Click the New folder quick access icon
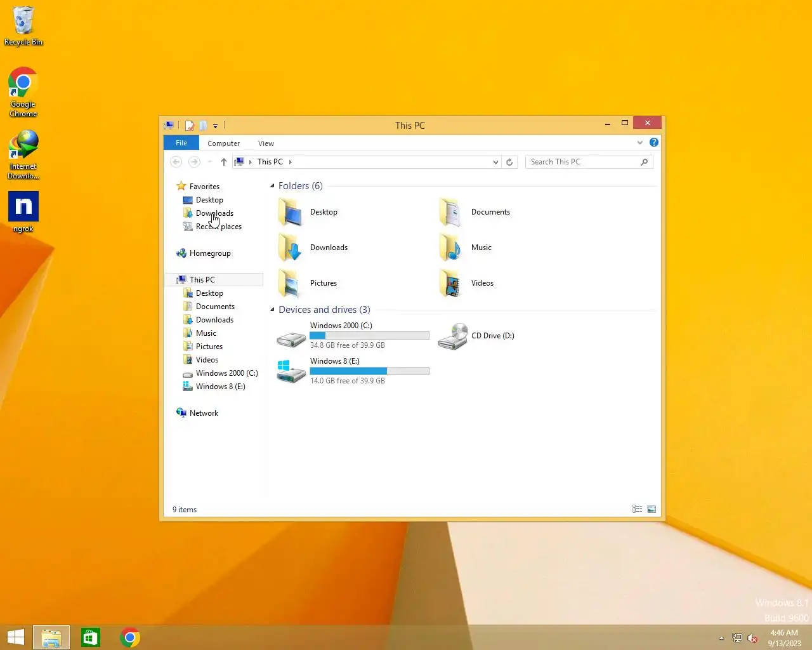812x650 pixels. pos(203,126)
